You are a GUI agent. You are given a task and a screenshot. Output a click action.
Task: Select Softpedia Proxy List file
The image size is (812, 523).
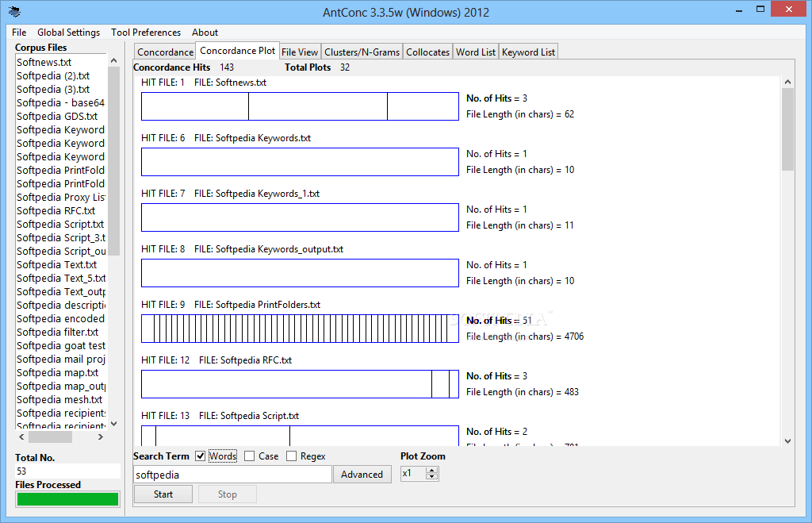60,197
